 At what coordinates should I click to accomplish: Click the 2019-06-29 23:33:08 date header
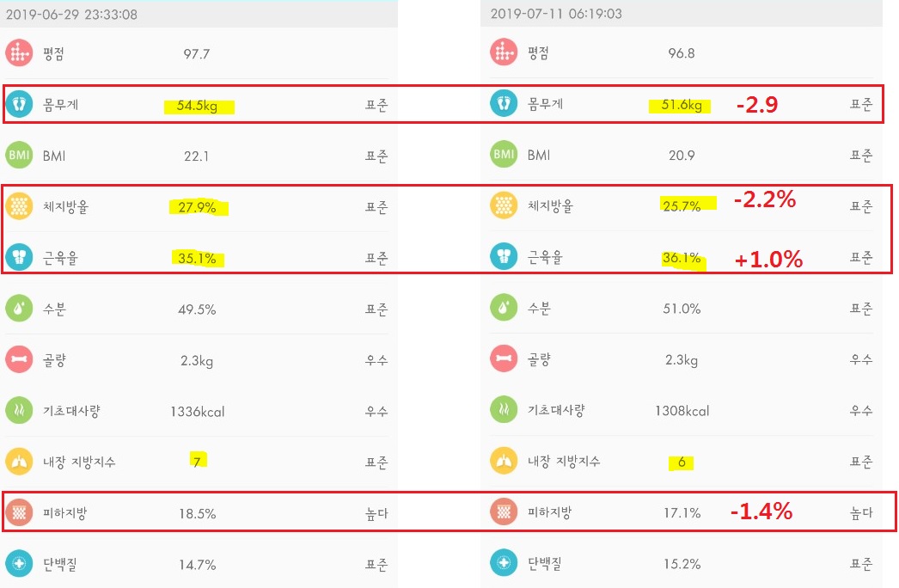[x=71, y=15]
